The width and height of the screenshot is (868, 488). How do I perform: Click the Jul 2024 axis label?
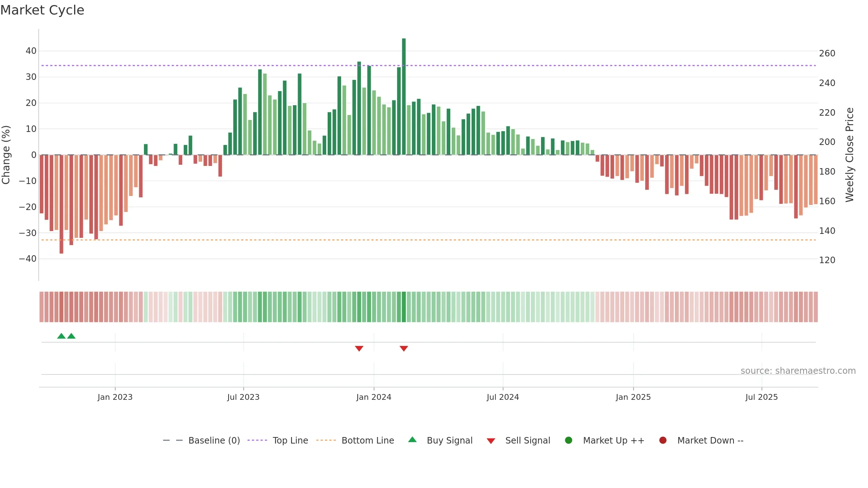click(503, 397)
